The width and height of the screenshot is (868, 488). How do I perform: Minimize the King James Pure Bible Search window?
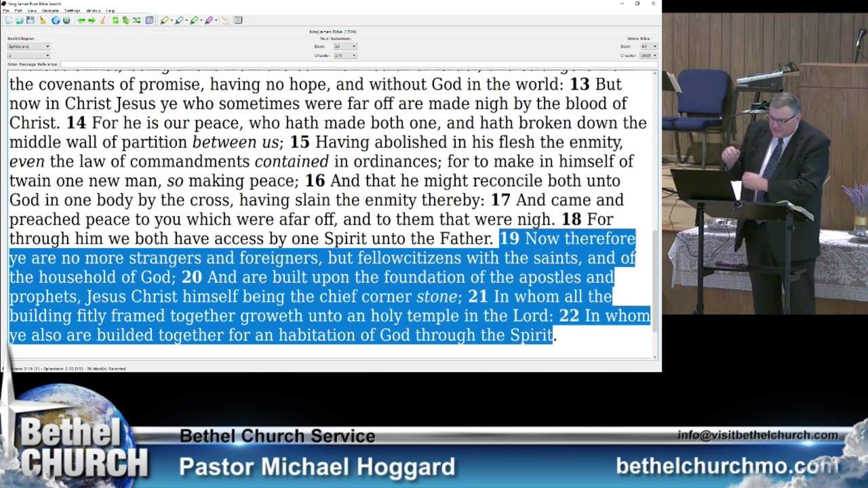pos(622,3)
